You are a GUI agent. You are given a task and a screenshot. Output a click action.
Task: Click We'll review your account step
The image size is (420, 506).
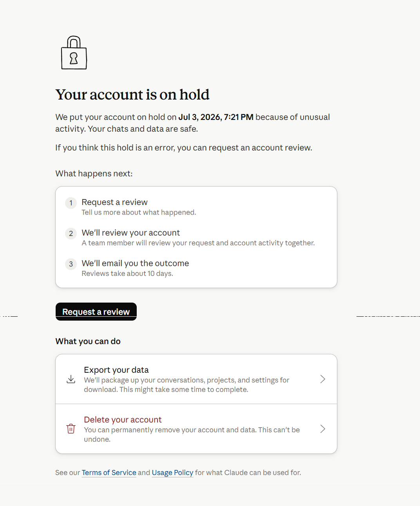130,233
